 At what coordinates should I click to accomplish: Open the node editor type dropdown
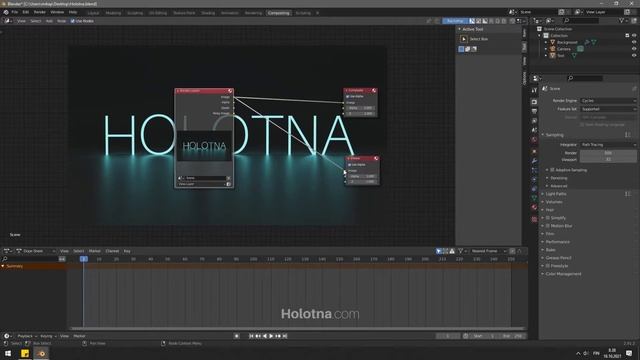(x=8, y=21)
